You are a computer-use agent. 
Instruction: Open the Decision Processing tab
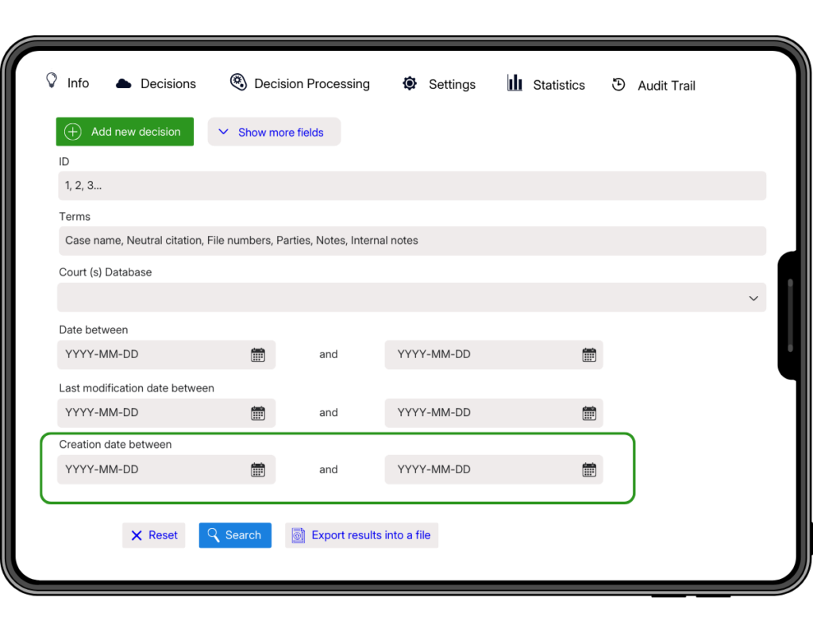tap(300, 83)
